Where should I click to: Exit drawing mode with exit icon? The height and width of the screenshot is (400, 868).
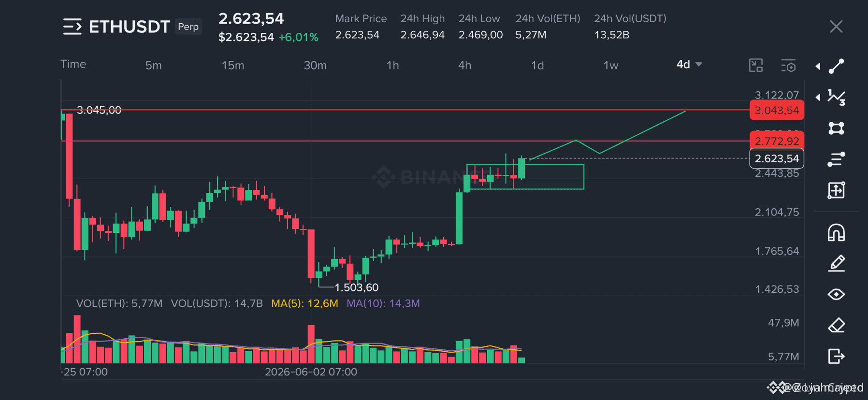point(836,356)
